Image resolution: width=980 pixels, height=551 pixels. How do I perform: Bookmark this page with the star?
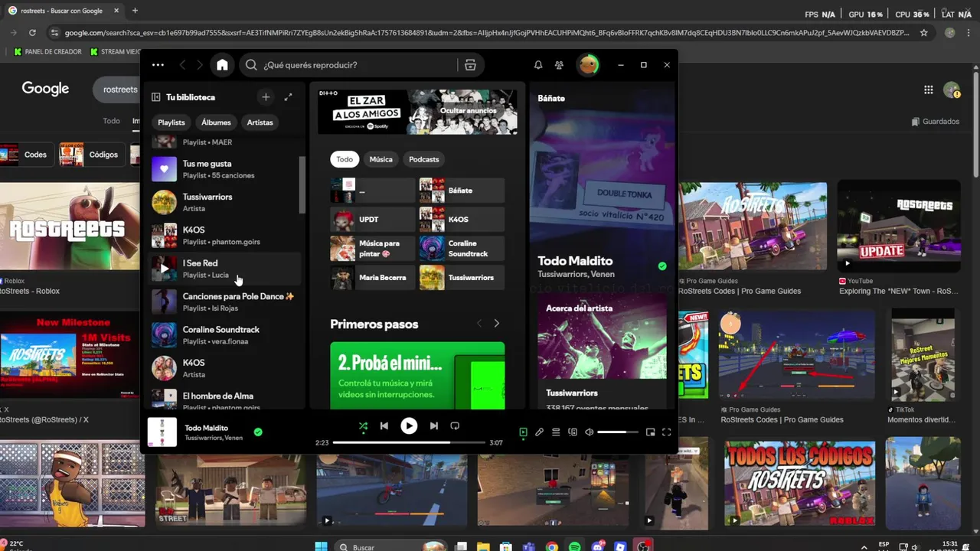pyautogui.click(x=924, y=33)
